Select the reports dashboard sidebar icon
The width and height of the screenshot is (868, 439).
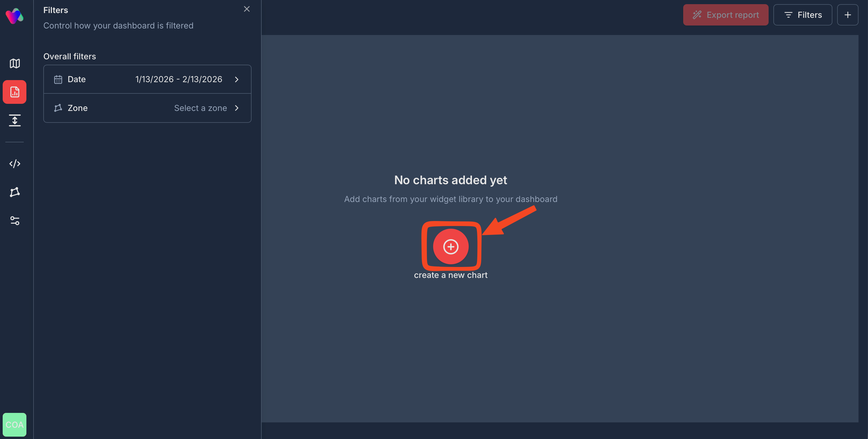(x=15, y=92)
